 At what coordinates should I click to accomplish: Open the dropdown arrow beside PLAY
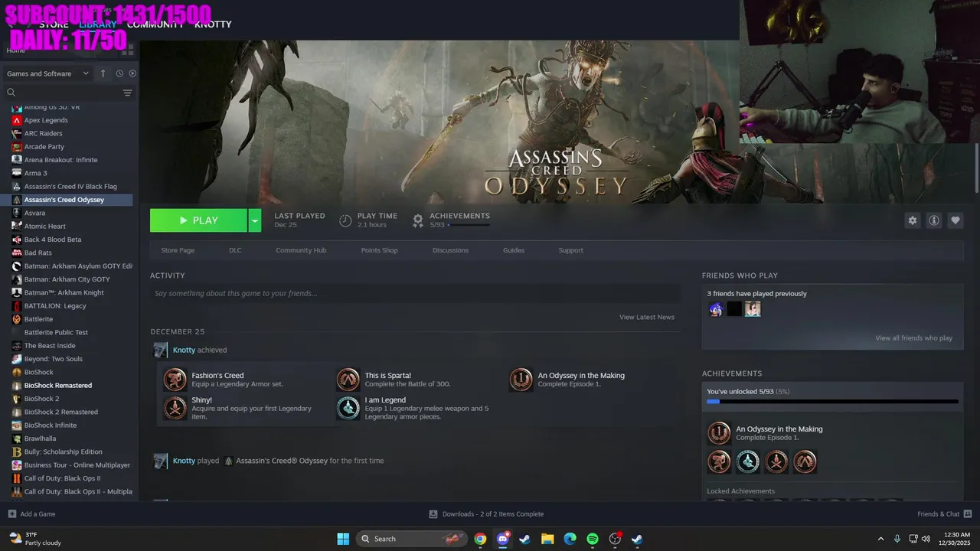(255, 220)
